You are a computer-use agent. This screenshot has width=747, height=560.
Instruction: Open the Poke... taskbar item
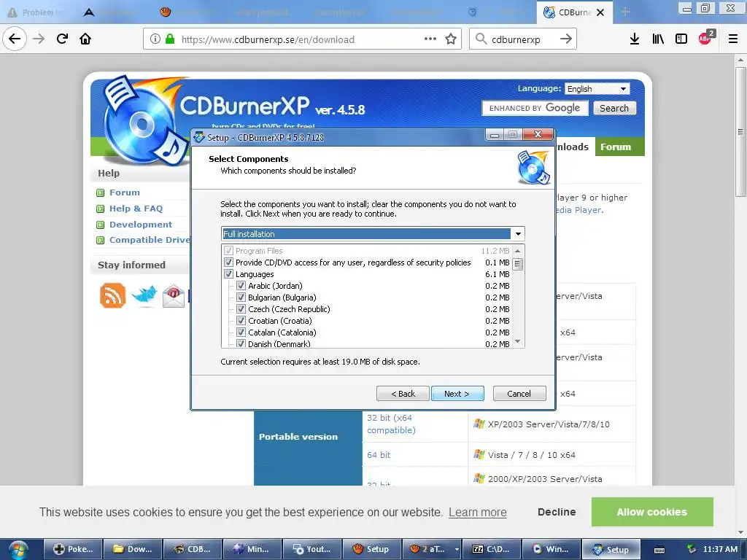tap(73, 549)
